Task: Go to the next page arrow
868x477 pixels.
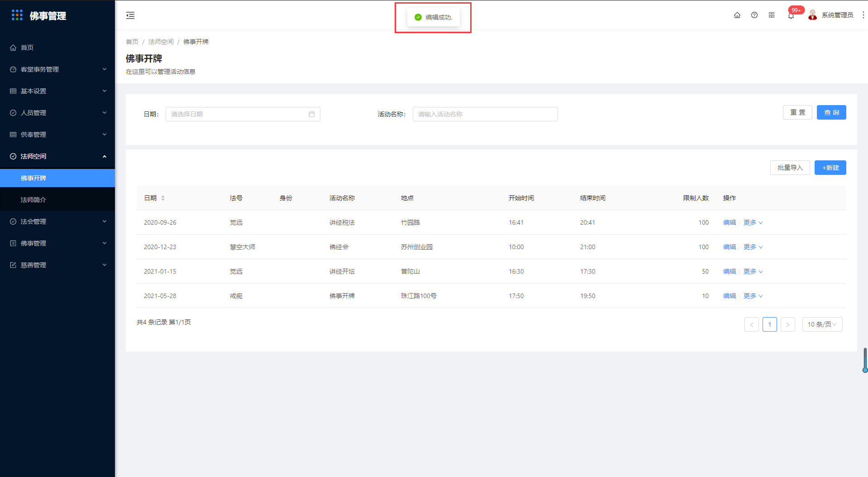Action: (788, 324)
